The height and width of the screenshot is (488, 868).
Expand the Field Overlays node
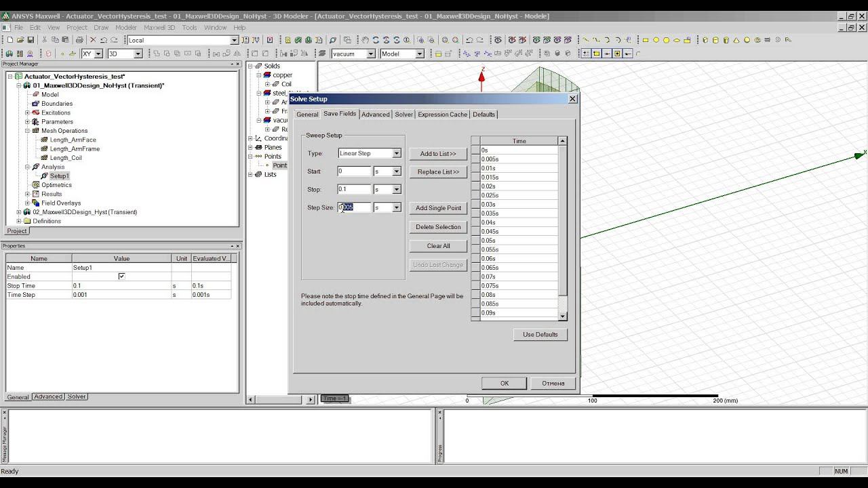pyautogui.click(x=27, y=203)
